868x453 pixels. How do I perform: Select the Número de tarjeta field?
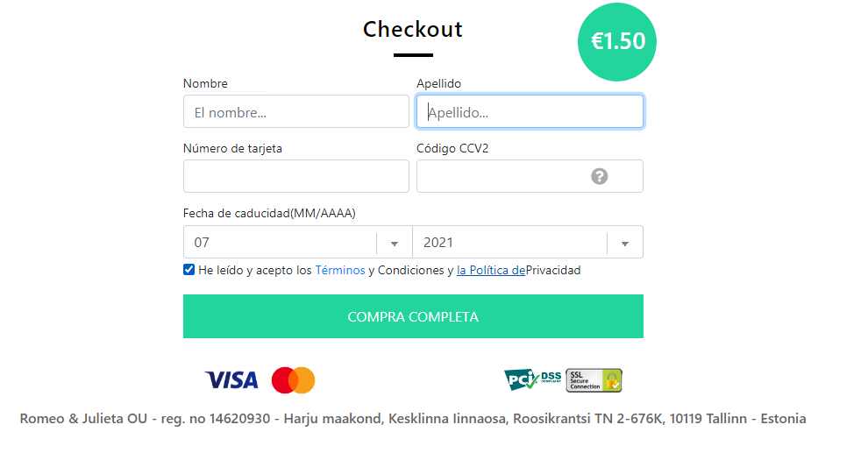(296, 177)
